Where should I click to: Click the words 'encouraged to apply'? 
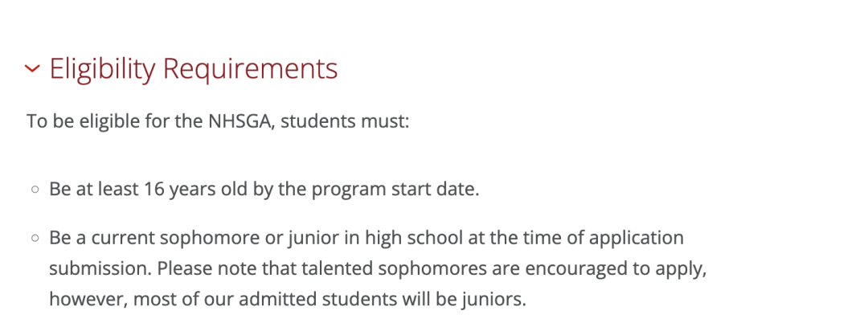click(614, 270)
